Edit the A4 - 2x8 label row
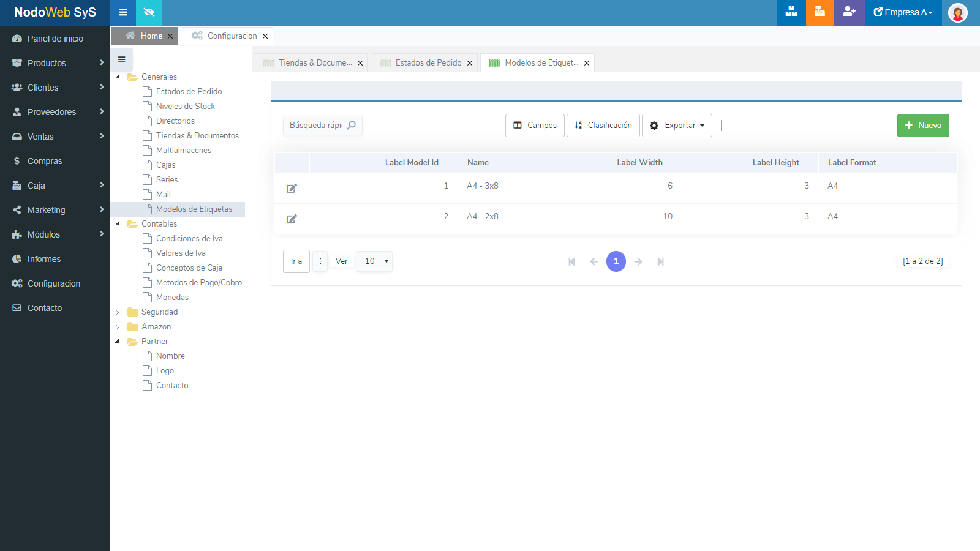 click(x=292, y=219)
